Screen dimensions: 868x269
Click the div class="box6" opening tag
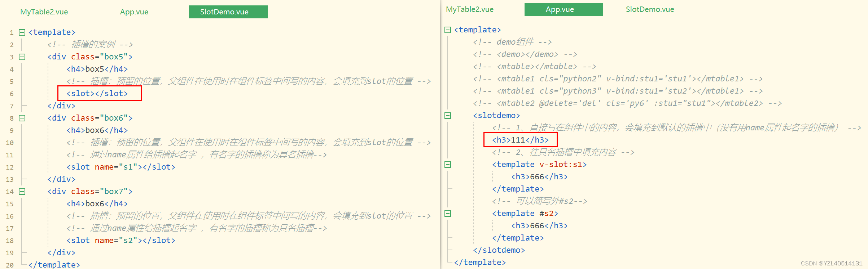(90, 118)
